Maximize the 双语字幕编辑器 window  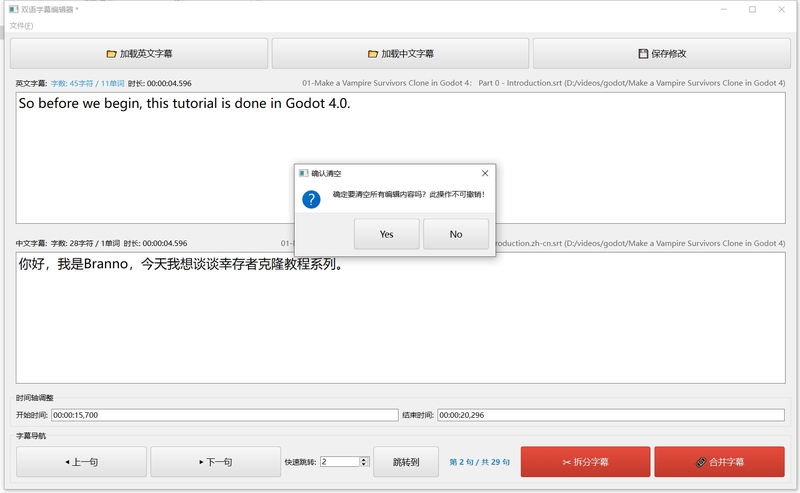click(x=752, y=9)
